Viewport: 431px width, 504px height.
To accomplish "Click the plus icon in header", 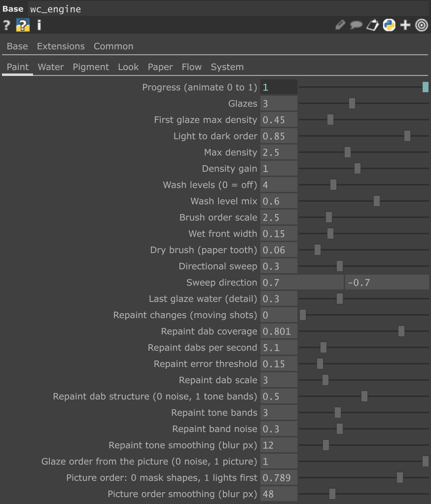I will pyautogui.click(x=405, y=25).
